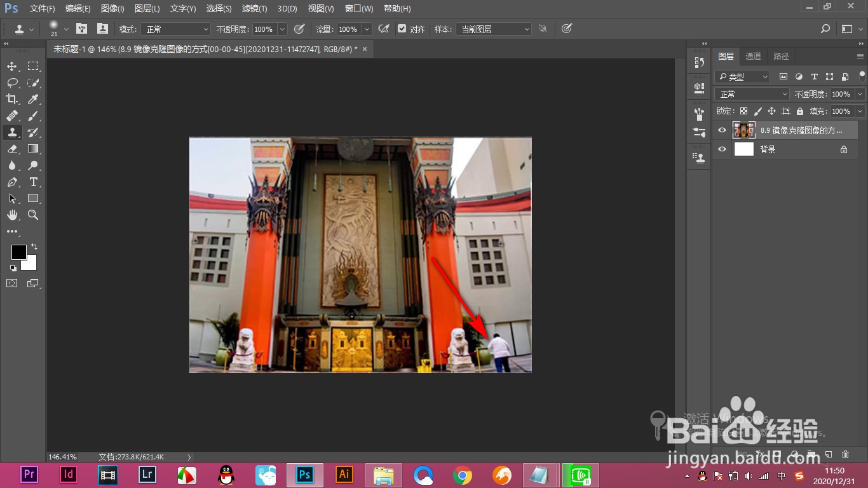Switch to the 通道 tab

pos(754,56)
